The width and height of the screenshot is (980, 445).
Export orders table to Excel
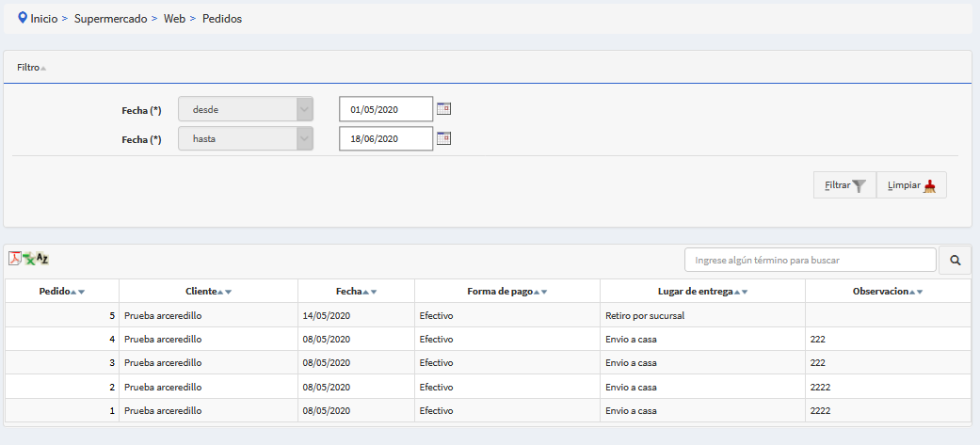(28, 259)
